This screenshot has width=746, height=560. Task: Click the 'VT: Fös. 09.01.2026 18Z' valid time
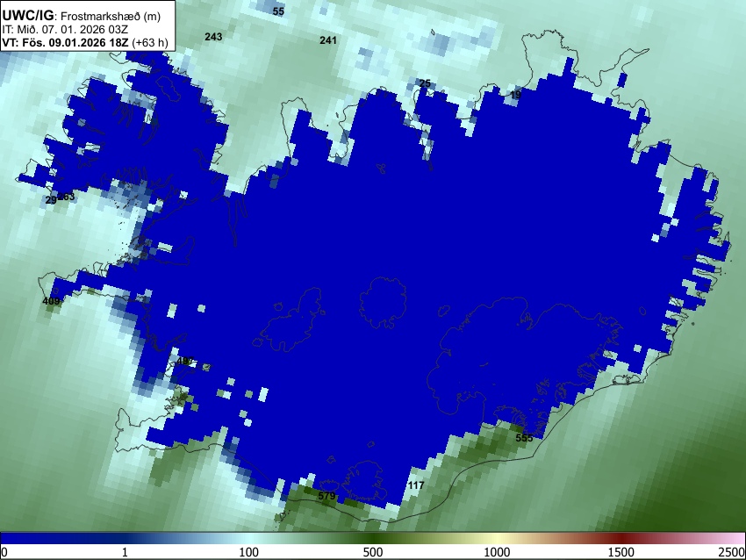coord(65,42)
